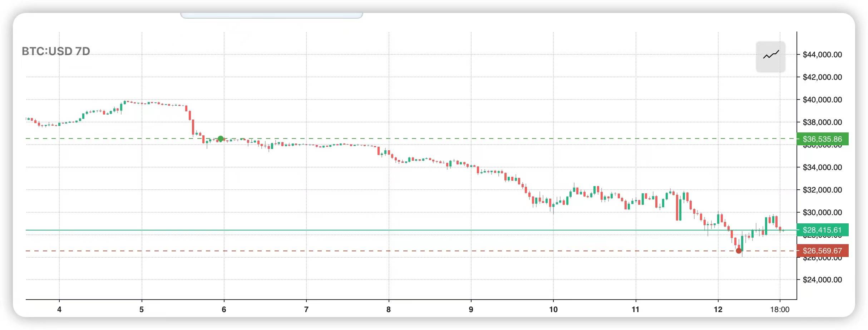Click date label 11 on time axis

click(635, 309)
